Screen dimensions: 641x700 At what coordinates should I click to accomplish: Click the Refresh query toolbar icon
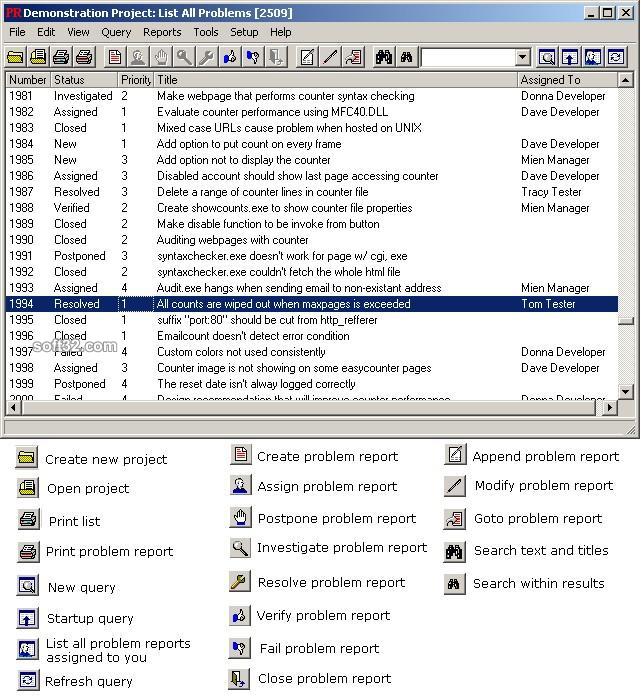tap(616, 57)
